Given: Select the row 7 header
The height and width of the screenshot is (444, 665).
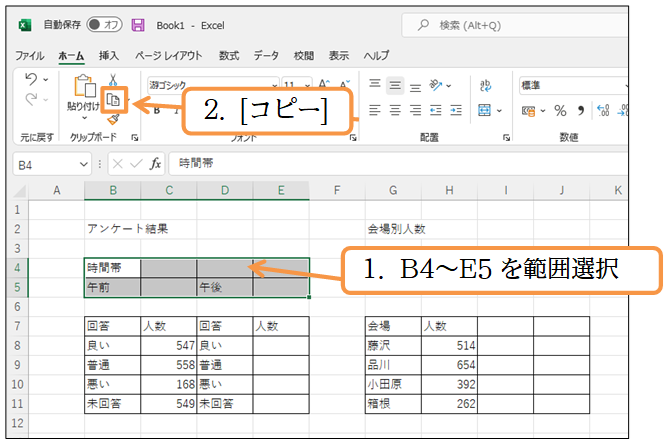Looking at the screenshot, I should point(17,326).
